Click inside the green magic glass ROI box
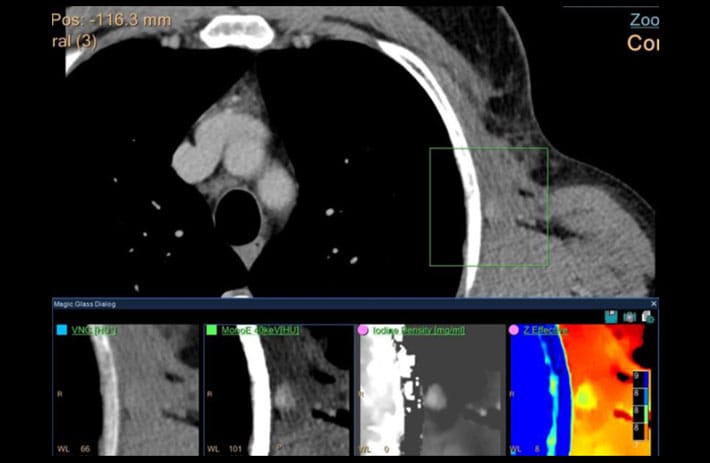Image resolution: width=710 pixels, height=463 pixels. [x=489, y=207]
